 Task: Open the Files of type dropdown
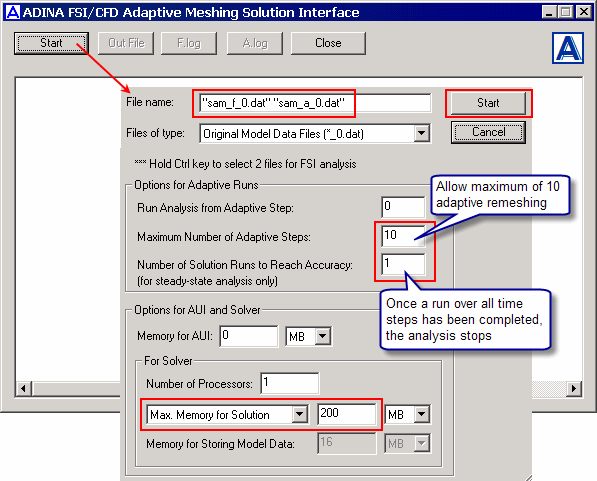(421, 133)
